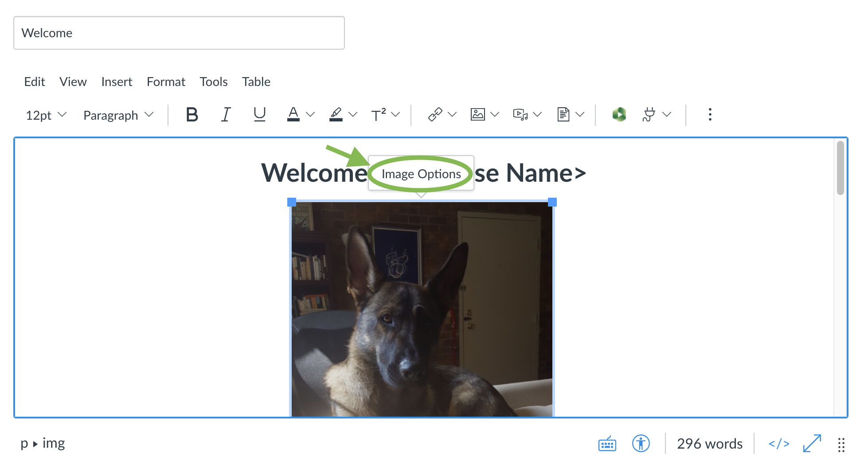Open the accessibility checker
This screenshot has width=868, height=469.
641,444
